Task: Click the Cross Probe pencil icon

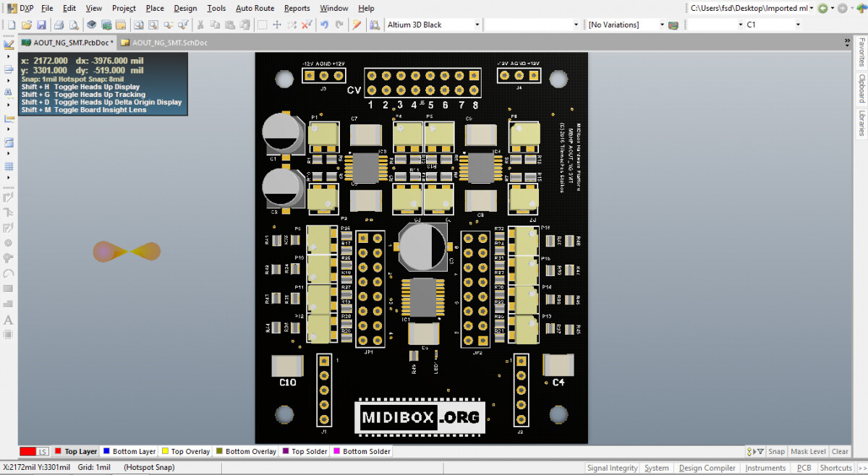Action: tap(356, 25)
